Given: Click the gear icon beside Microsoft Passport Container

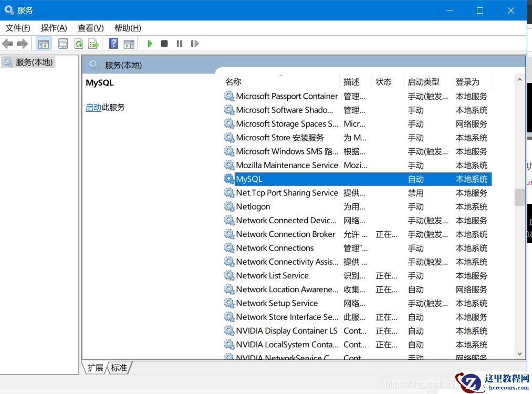Looking at the screenshot, I should click(x=229, y=96).
